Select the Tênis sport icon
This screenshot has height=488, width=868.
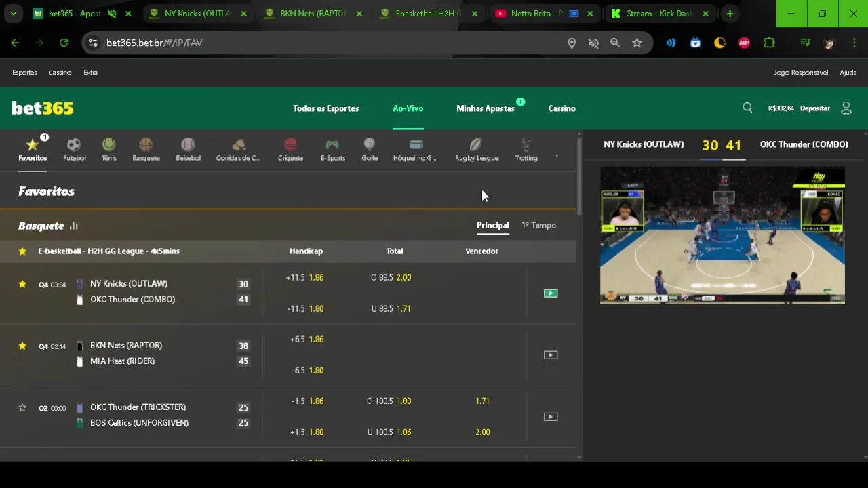[x=109, y=149]
